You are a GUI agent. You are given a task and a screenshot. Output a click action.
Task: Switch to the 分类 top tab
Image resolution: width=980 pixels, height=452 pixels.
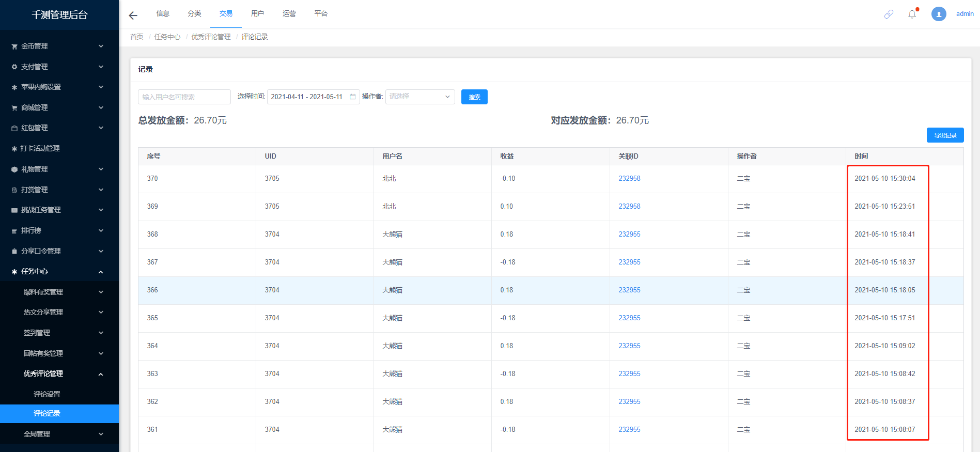coord(194,13)
